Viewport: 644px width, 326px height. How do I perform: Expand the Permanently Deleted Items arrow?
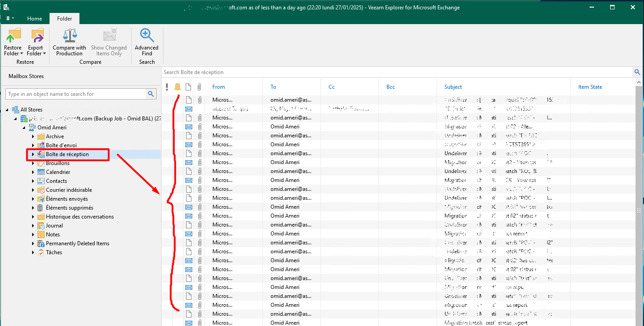click(33, 243)
